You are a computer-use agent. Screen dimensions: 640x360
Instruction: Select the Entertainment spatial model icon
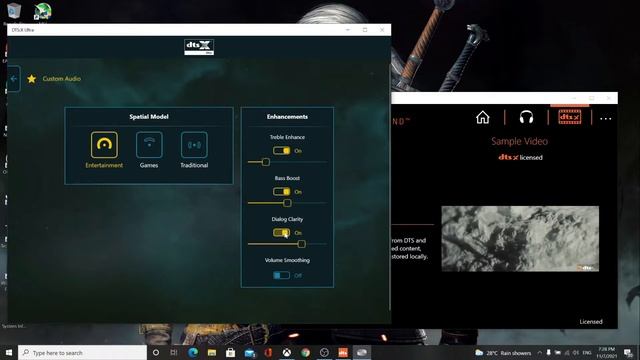pyautogui.click(x=104, y=144)
